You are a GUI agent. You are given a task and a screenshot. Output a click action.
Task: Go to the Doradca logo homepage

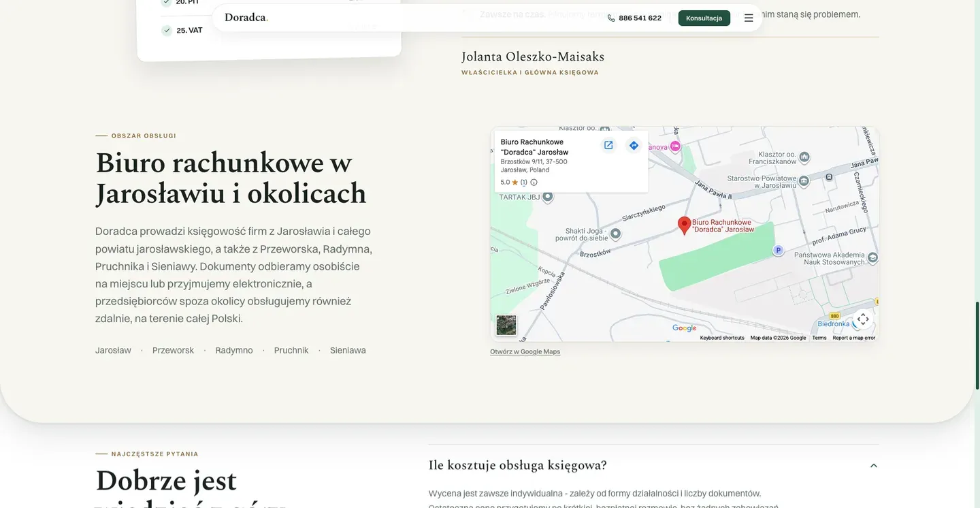(246, 17)
